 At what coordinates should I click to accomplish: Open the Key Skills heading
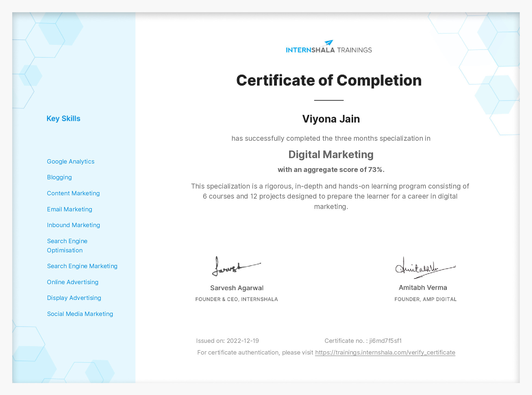coord(64,118)
